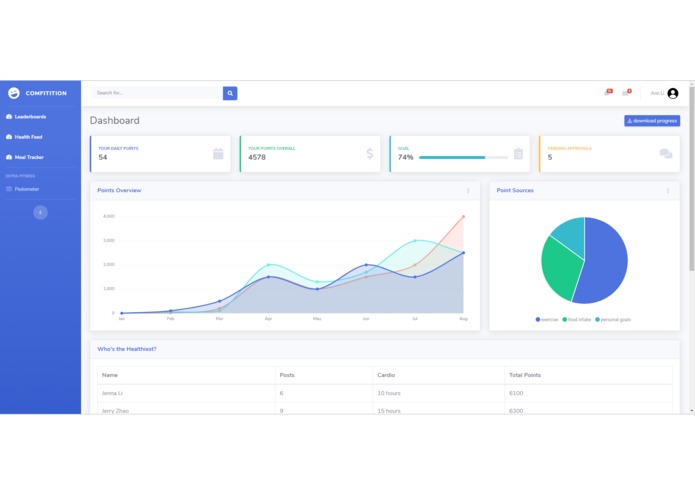Click the download progress button
The width and height of the screenshot is (695, 494).
tap(652, 121)
